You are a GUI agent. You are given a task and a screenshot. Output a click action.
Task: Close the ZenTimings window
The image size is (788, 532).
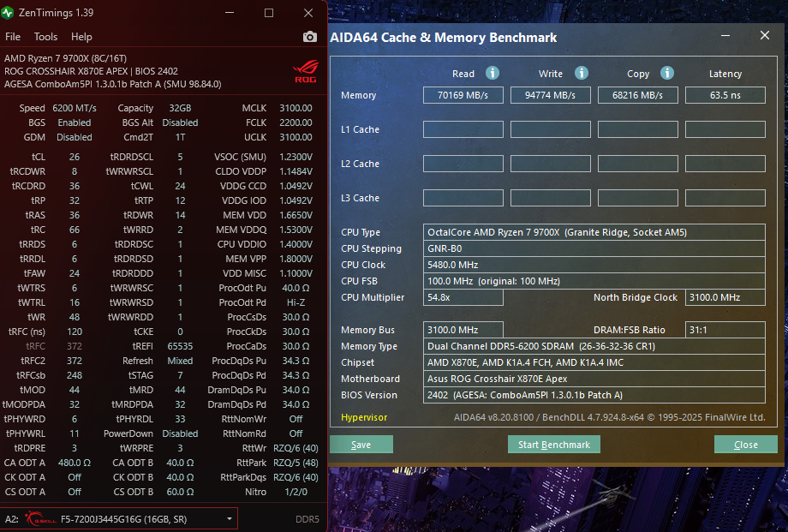point(308,13)
